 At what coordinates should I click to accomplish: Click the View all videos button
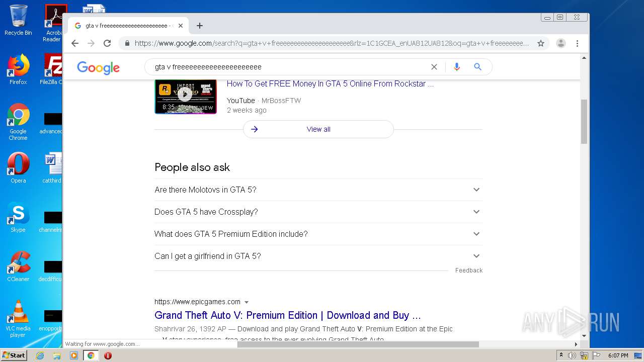coord(318,129)
